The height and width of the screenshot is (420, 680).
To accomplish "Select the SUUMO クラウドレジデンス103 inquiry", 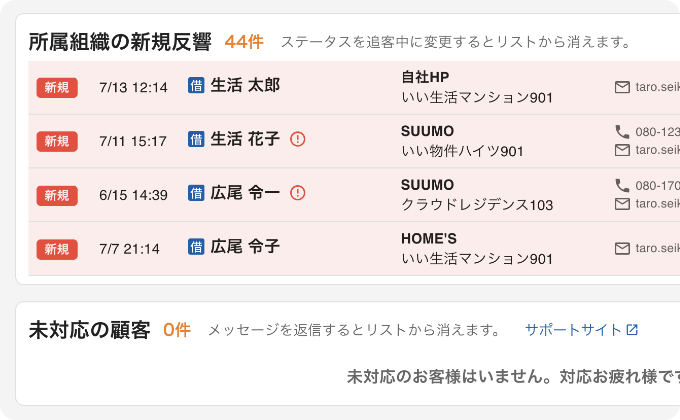I will click(477, 195).
